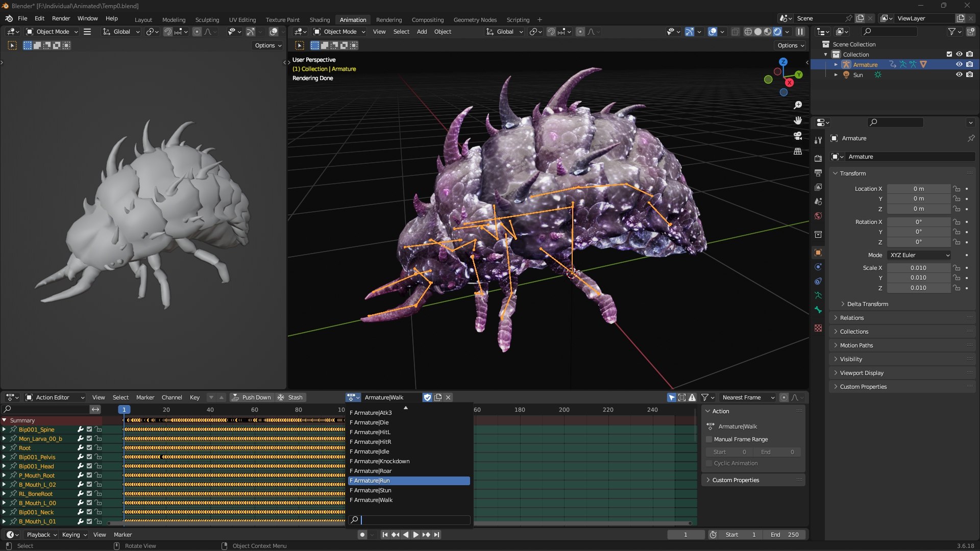Expand the Motion Paths panel

tap(856, 345)
